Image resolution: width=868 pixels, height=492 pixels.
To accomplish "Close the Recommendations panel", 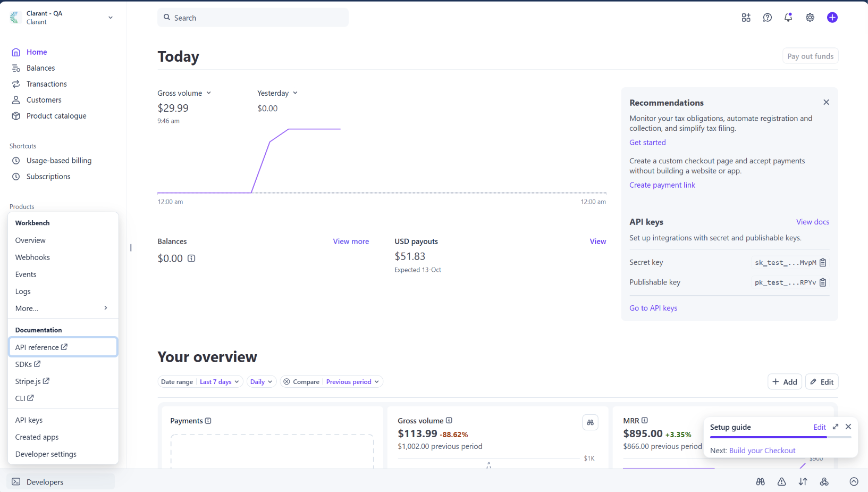I will coord(826,102).
